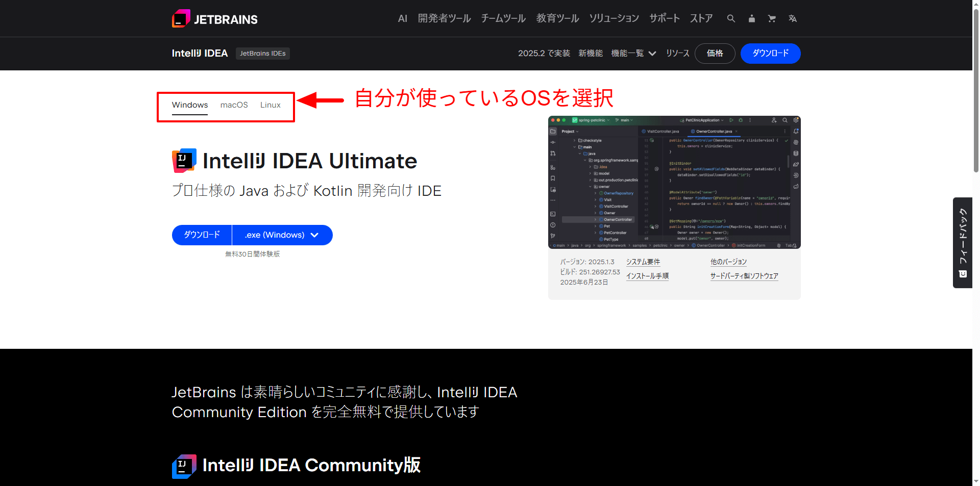This screenshot has width=980, height=486.
Task: Click the IntelliJ IDEA Ultimate product logo
Action: (x=184, y=160)
